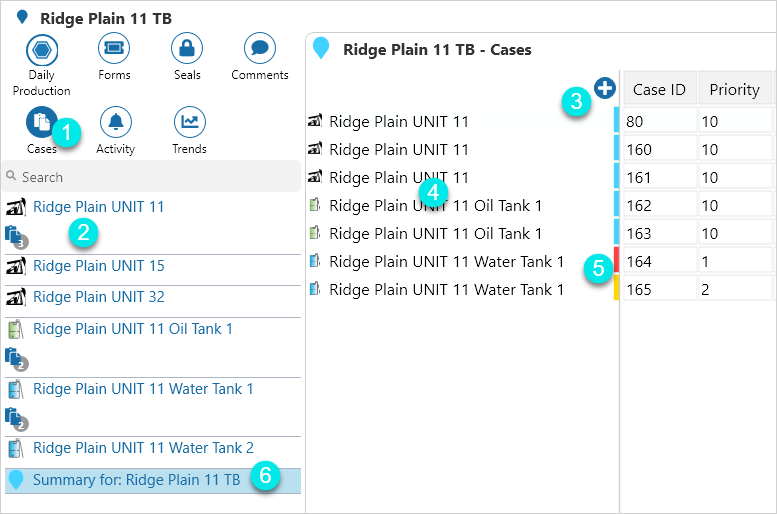Viewport: 777px width, 514px height.
Task: Sort by the Priority column header
Action: coord(734,90)
